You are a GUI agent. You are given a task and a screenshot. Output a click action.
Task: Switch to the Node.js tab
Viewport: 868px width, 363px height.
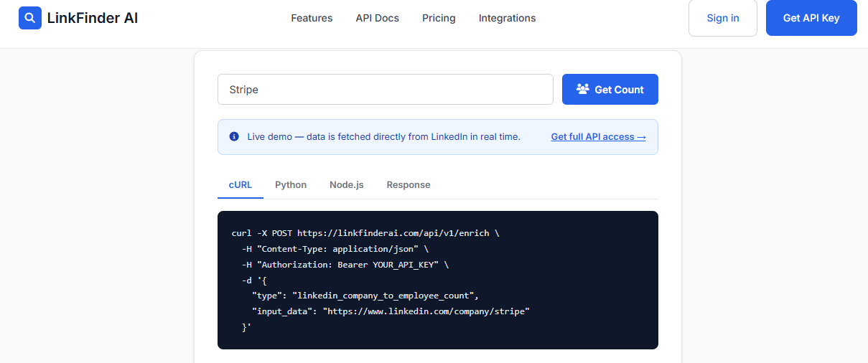pos(347,184)
